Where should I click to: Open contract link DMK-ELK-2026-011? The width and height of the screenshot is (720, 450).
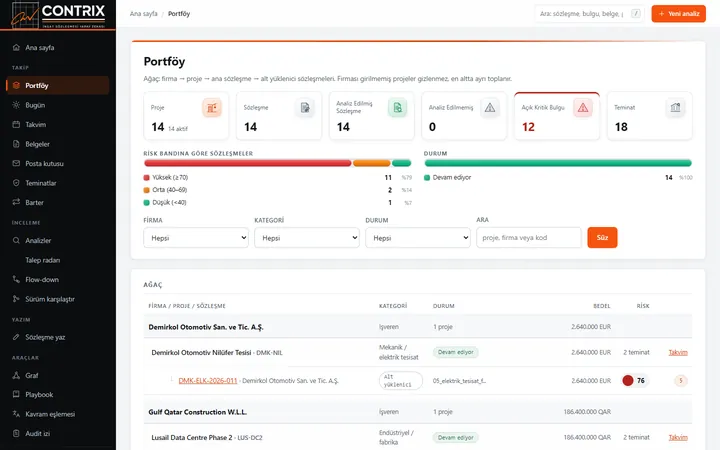(208, 381)
